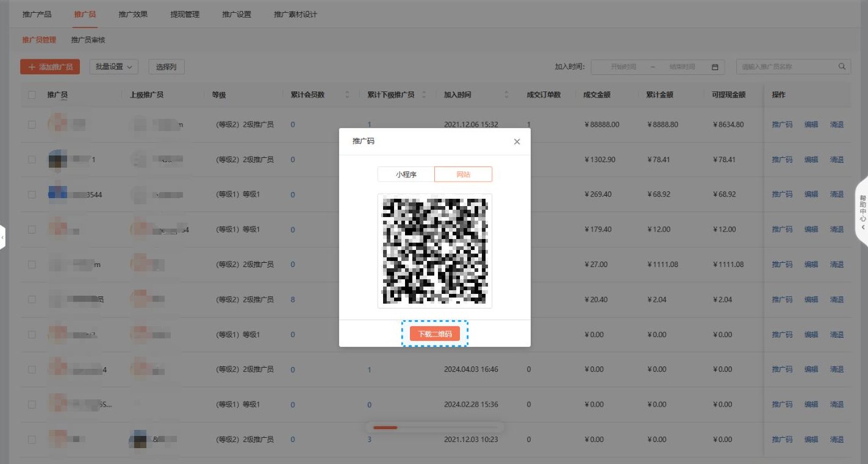This screenshot has height=464, width=868.
Task: Tick the select-all checkbox in table header
Action: coord(32,95)
